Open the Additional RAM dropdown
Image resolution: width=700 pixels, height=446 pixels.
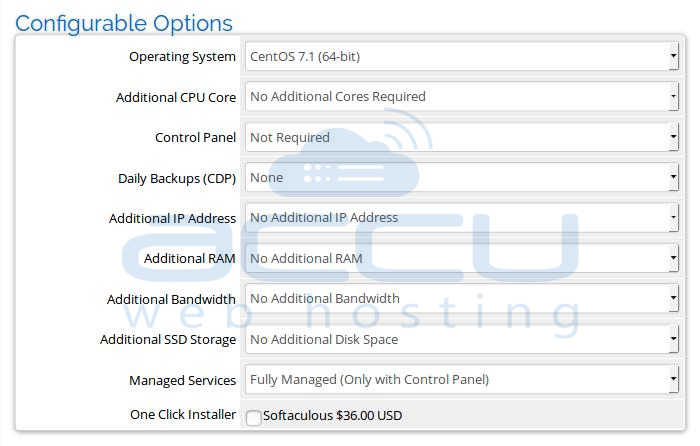point(462,258)
